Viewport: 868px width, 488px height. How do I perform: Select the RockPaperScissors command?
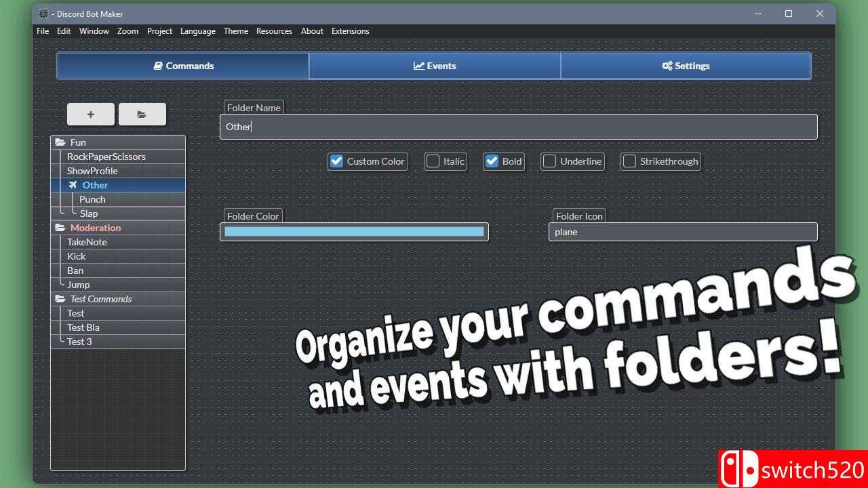tap(106, 157)
